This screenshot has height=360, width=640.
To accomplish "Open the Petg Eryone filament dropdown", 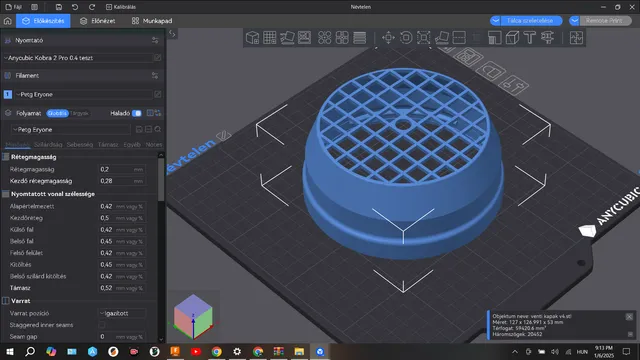I will 84,94.
